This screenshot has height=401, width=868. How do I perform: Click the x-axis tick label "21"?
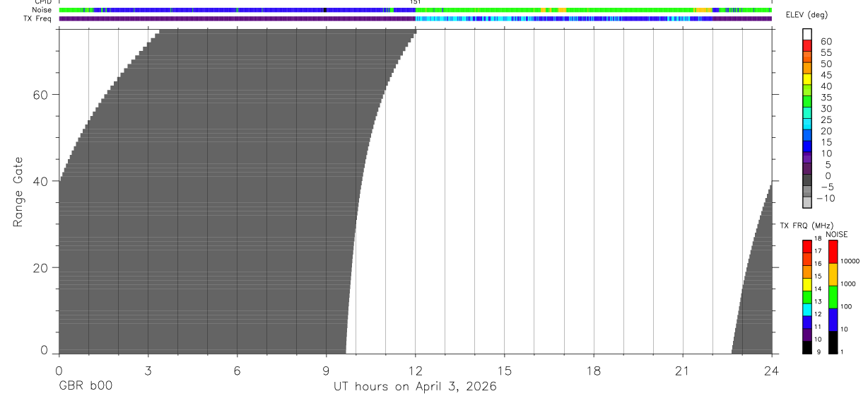pyautogui.click(x=683, y=370)
